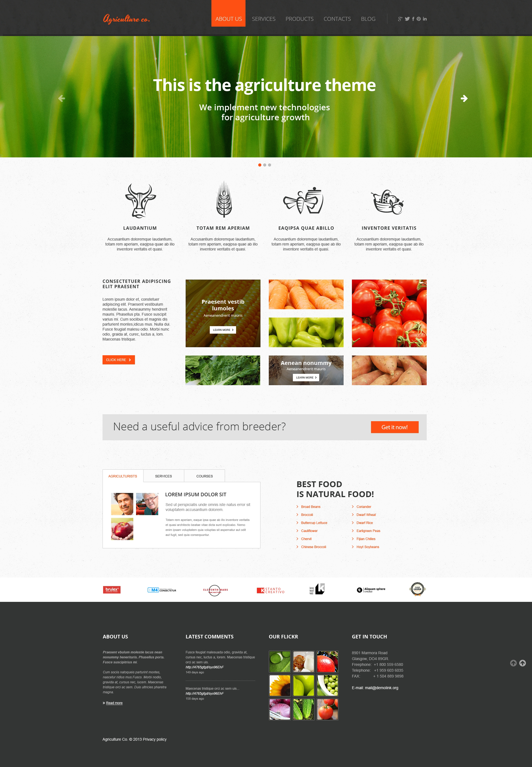Click the LEARN MORE button on green feature
Screen dimensions: 532x767
306,378
